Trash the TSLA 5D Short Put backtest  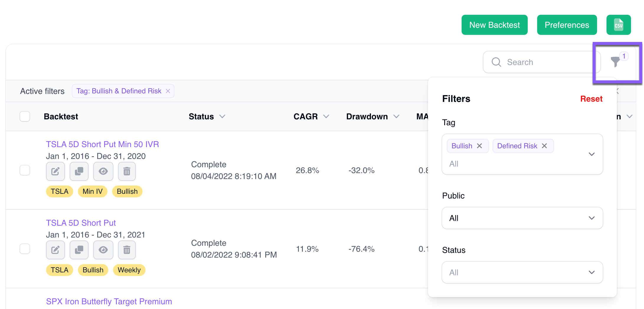(x=127, y=250)
